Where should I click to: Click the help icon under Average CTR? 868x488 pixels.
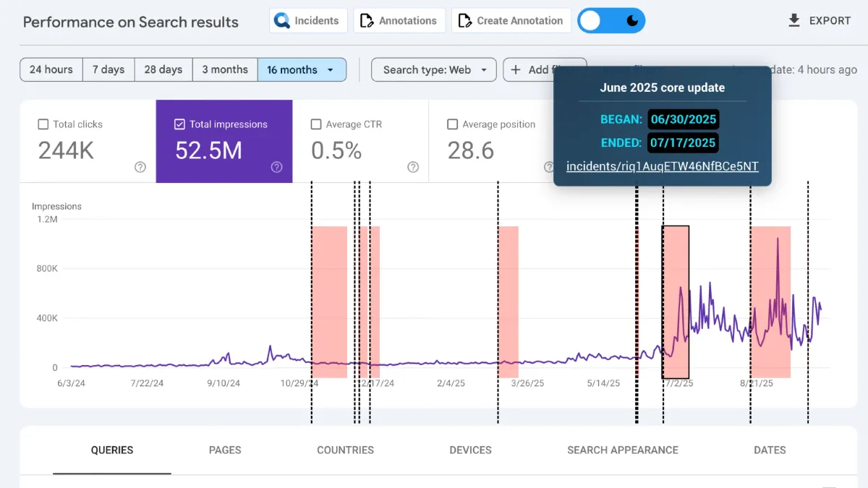(413, 166)
